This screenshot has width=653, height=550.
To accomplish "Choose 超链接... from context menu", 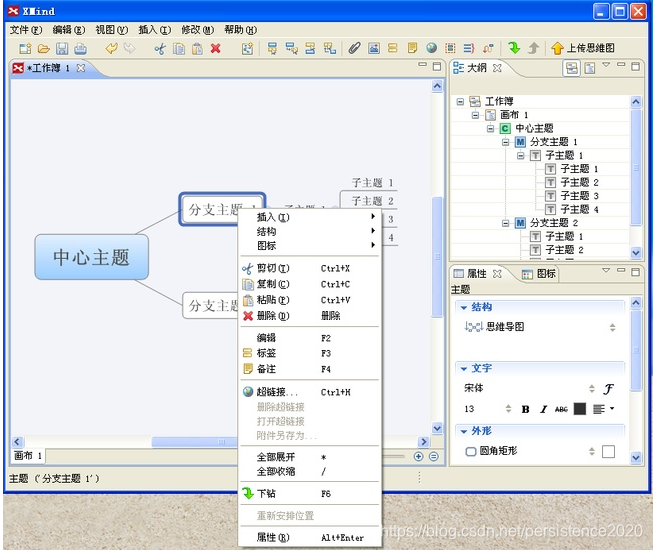I will [309, 392].
